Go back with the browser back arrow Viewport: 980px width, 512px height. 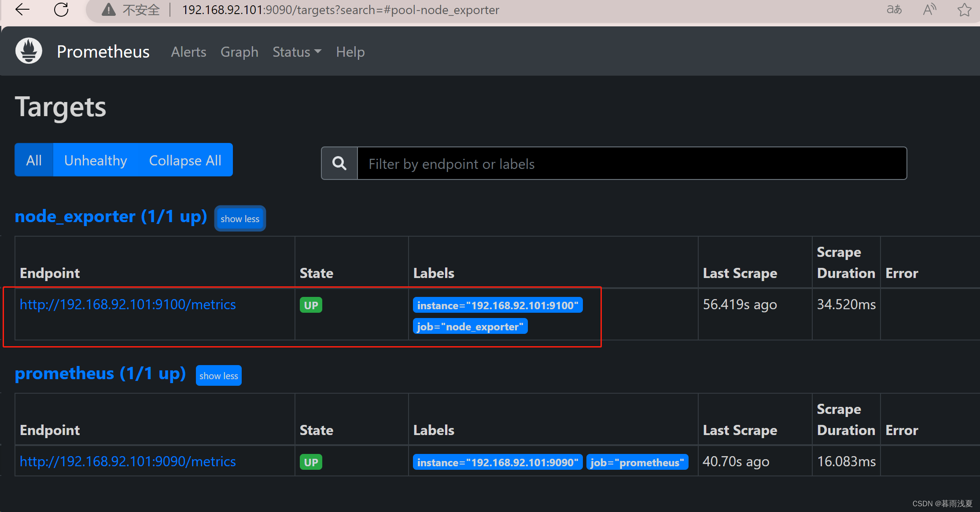22,9
